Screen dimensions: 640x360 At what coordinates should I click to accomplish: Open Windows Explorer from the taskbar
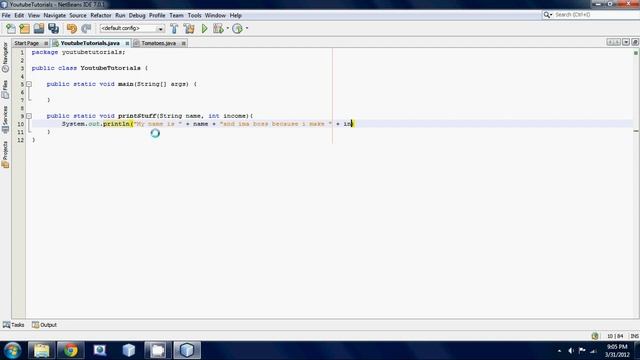42,350
